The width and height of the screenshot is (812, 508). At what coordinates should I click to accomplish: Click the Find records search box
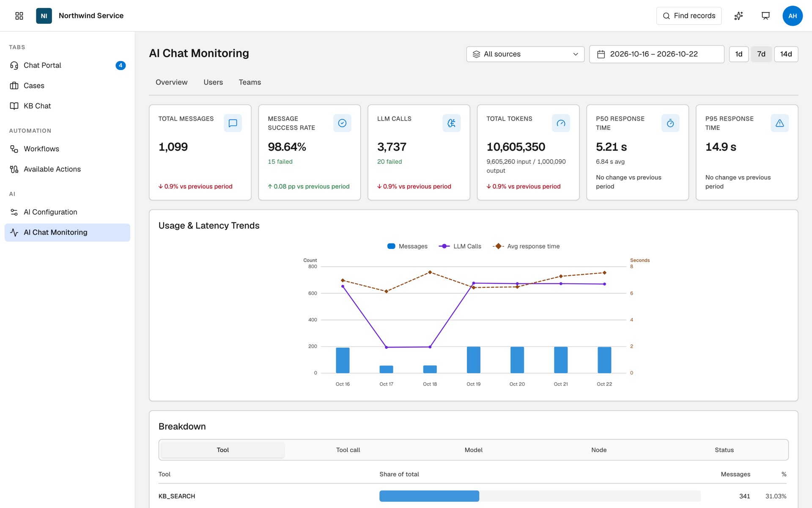click(x=689, y=16)
